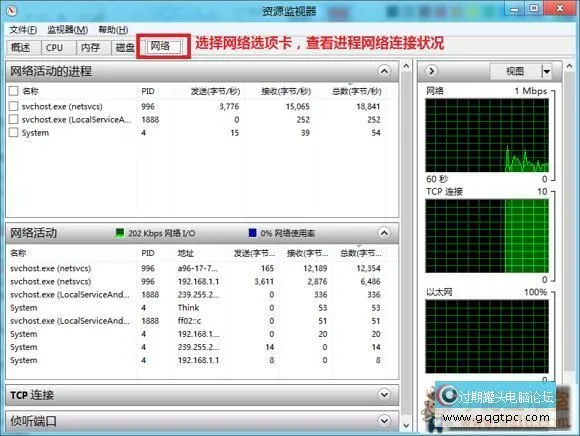Image resolution: width=580 pixels, height=436 pixels.
Task: Switch to the 磁盘 tab
Action: [124, 47]
